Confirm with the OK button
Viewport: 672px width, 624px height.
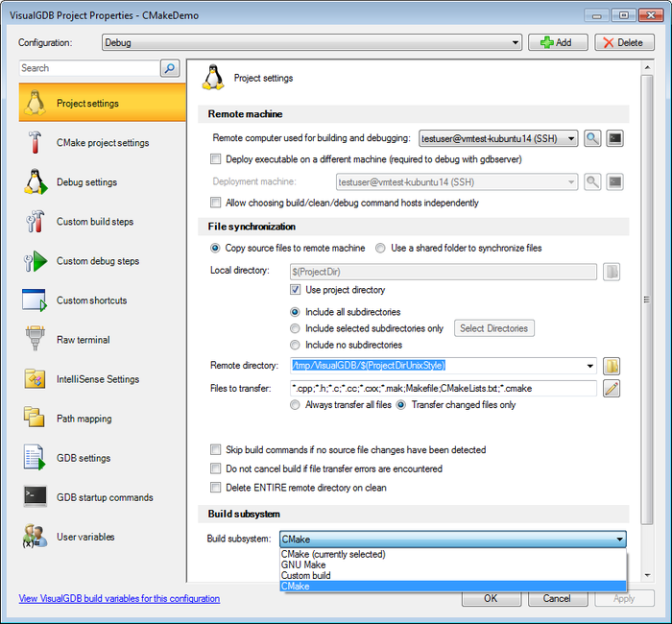492,598
